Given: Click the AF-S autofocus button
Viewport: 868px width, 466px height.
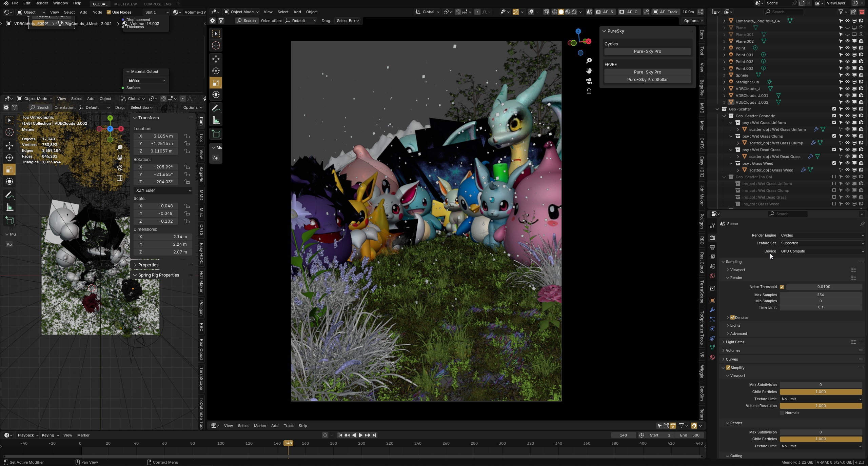Looking at the screenshot, I should pyautogui.click(x=605, y=12).
